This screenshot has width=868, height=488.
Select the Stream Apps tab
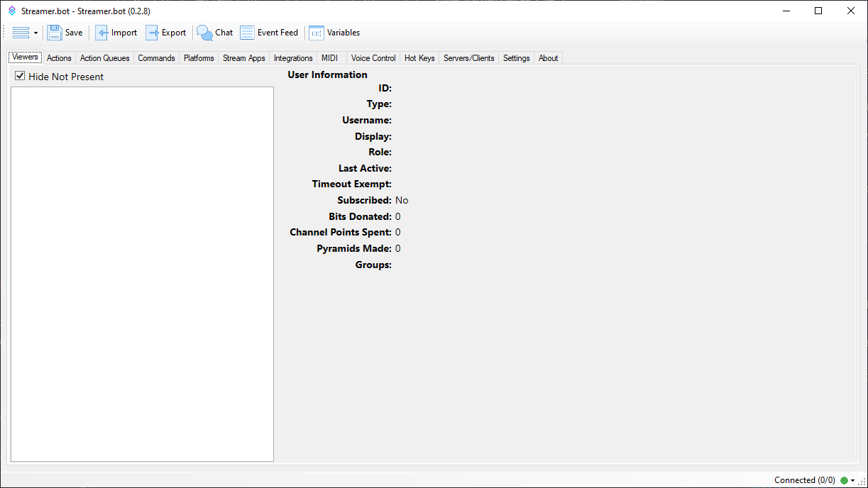[x=243, y=58]
